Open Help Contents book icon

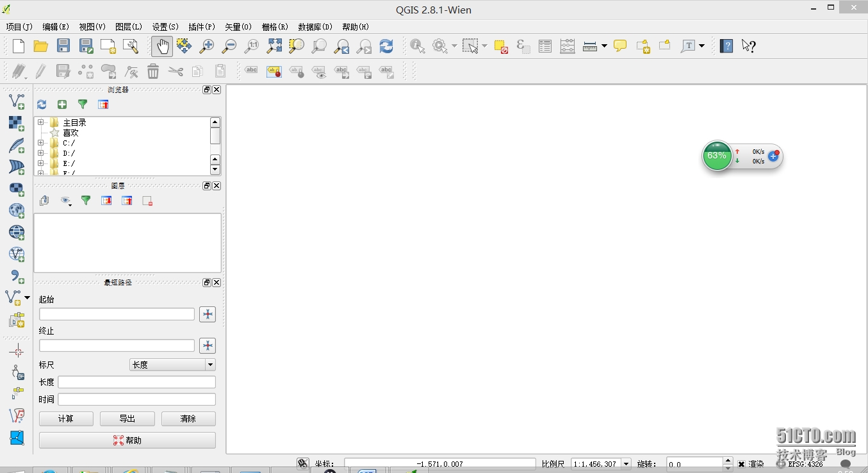(x=726, y=46)
